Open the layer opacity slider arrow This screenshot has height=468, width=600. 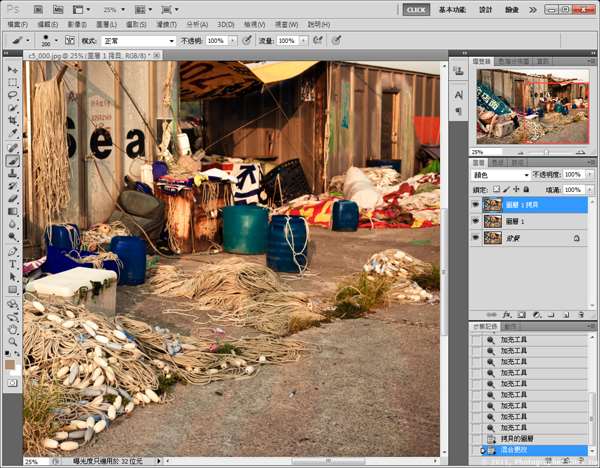coord(588,175)
